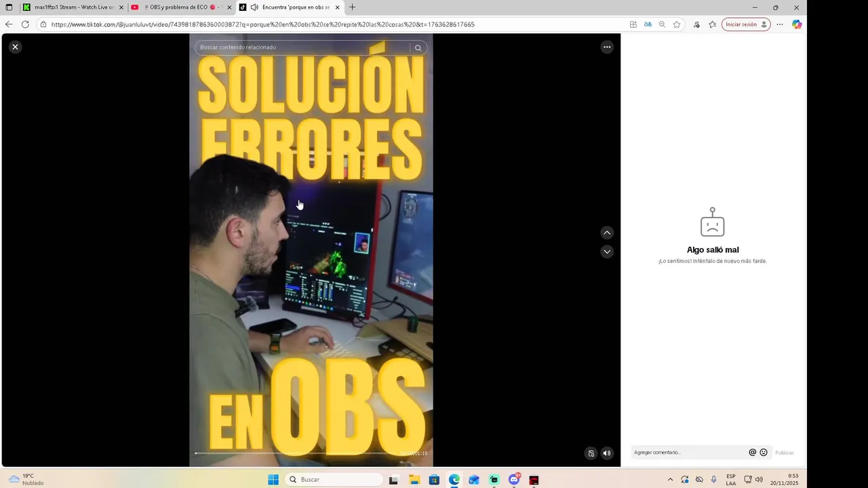Open the emoji picker in the comment box

tap(764, 453)
